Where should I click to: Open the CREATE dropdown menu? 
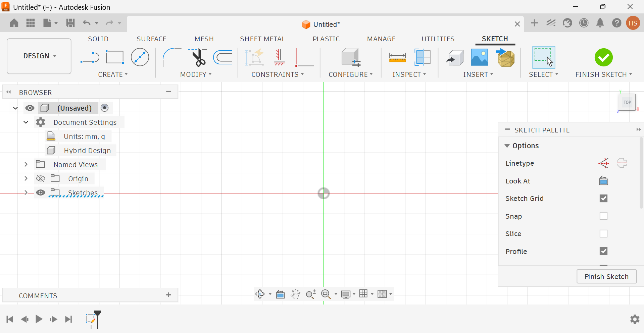click(113, 74)
